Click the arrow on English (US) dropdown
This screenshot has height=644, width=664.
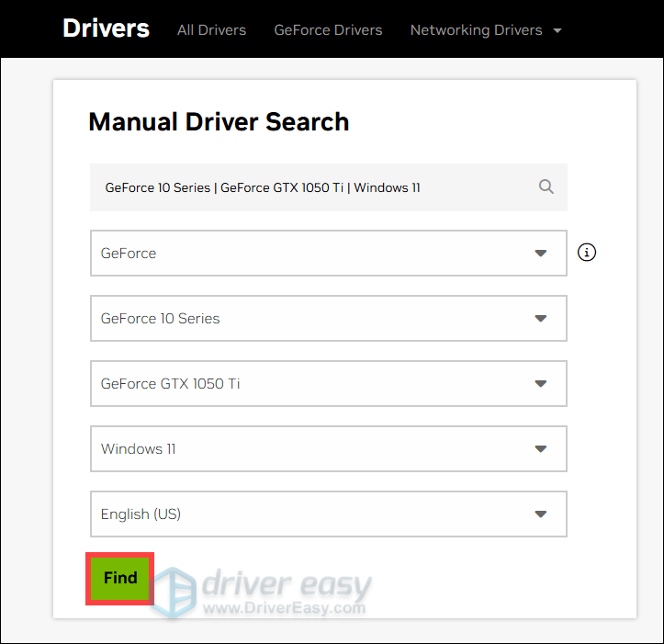pos(541,514)
